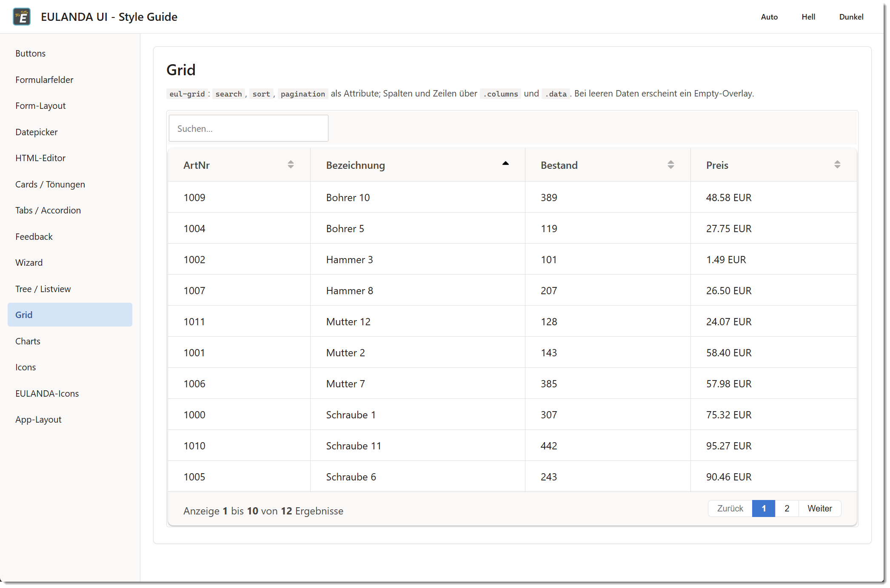Click the 95.27 EUR price cell

[774, 446]
